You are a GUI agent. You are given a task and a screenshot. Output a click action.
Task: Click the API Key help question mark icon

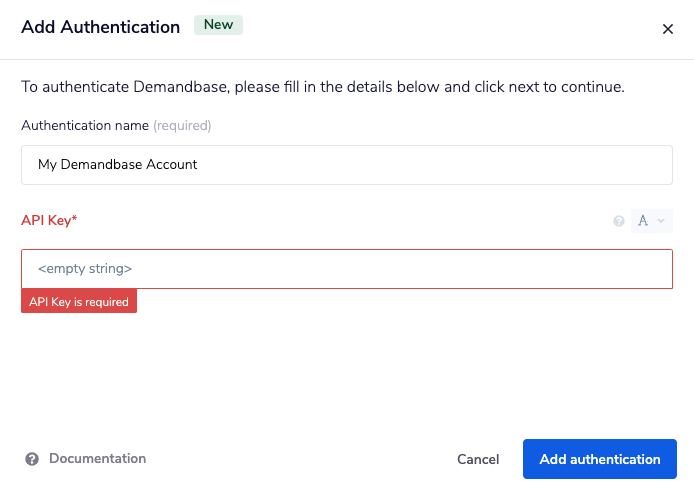point(619,221)
